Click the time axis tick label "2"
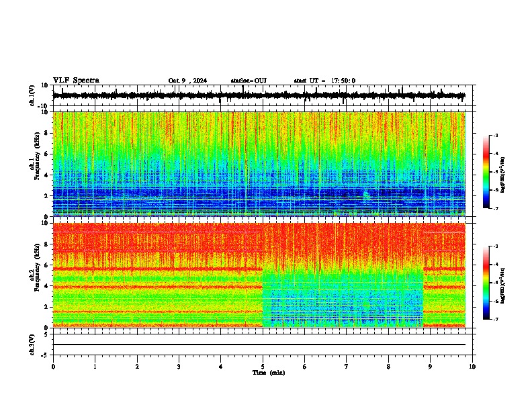The width and height of the screenshot is (532, 411). [137, 367]
